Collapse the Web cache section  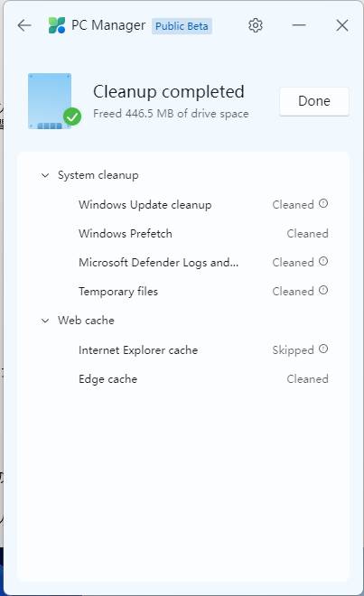click(x=45, y=321)
